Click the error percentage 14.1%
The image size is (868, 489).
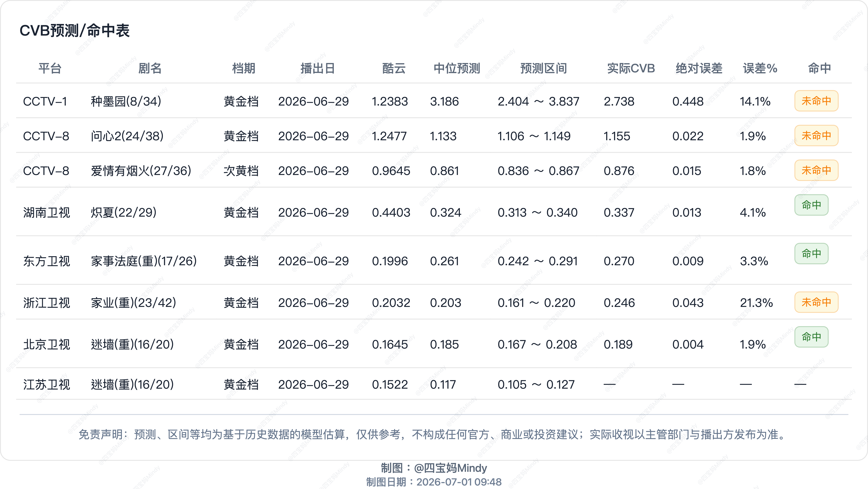click(x=755, y=101)
